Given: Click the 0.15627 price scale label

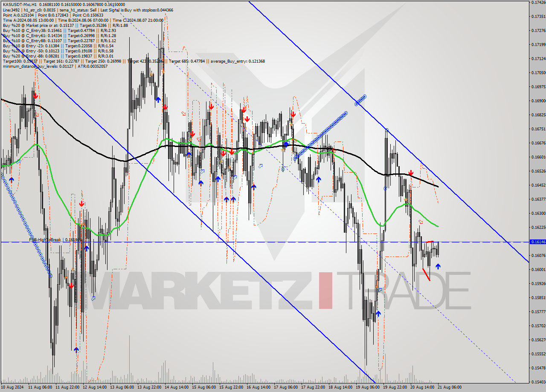Looking at the screenshot, I should [x=538, y=340].
